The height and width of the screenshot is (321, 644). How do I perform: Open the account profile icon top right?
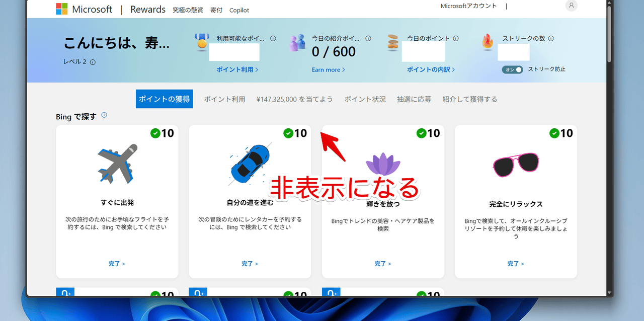571,6
